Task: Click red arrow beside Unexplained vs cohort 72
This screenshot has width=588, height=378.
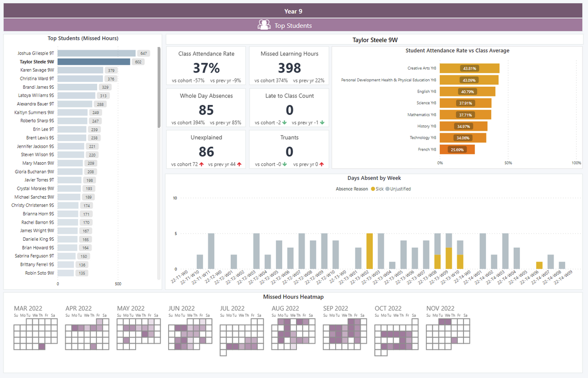Action: (200, 164)
